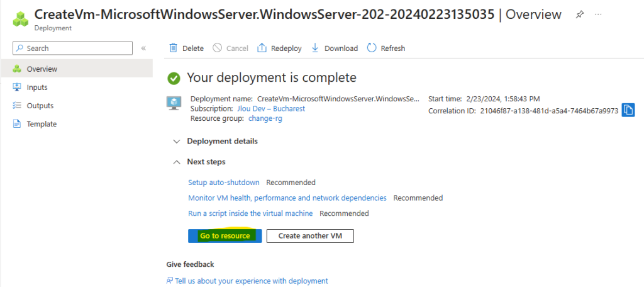The width and height of the screenshot is (644, 287).
Task: Collapse the Next steps section
Action: 199,162
